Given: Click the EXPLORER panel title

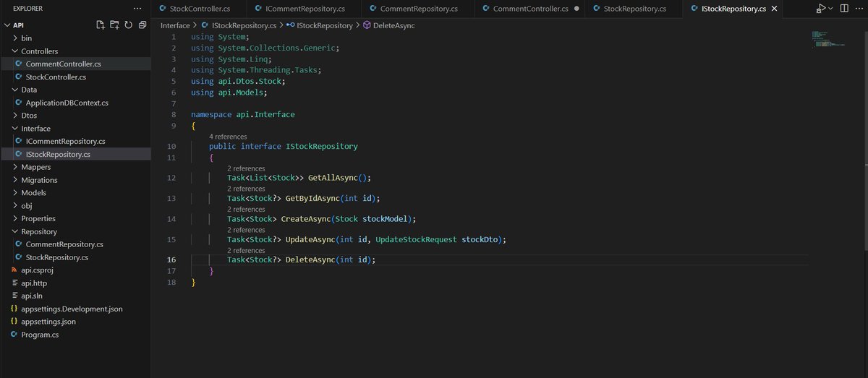Looking at the screenshot, I should click(x=28, y=9).
